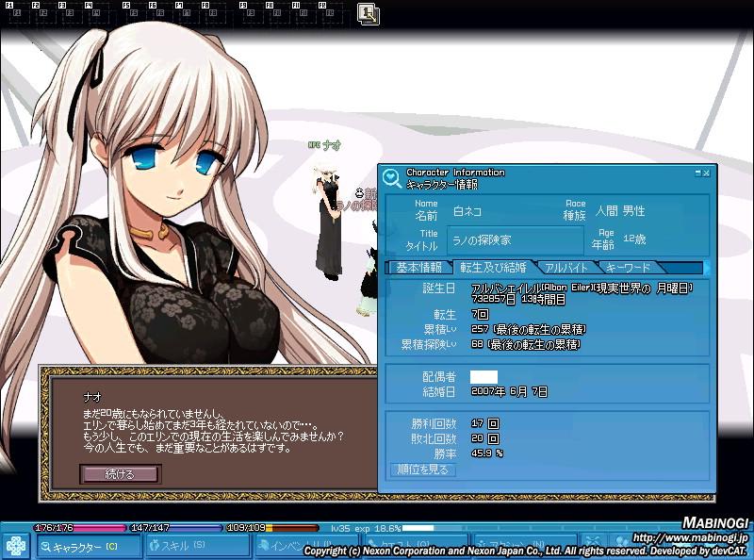Click the stamina bar showing 109/109
Image resolution: width=754 pixels, height=560 pixels.
(x=272, y=528)
